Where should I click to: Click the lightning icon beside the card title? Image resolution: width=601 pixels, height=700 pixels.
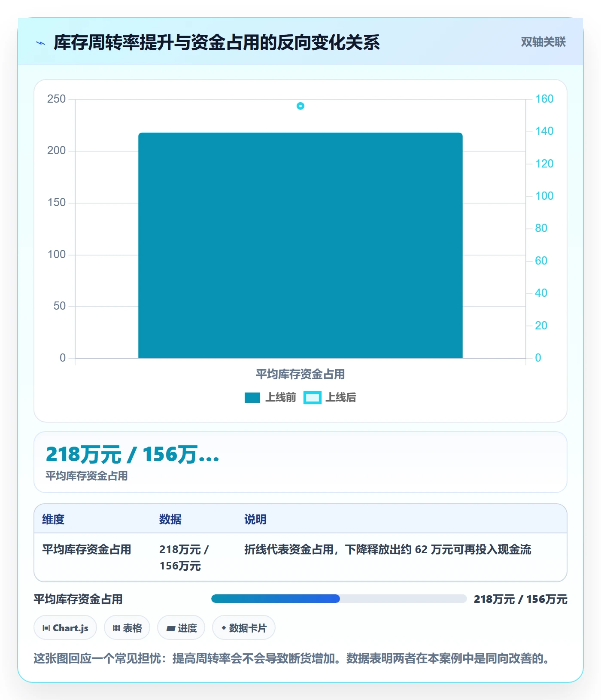(41, 43)
